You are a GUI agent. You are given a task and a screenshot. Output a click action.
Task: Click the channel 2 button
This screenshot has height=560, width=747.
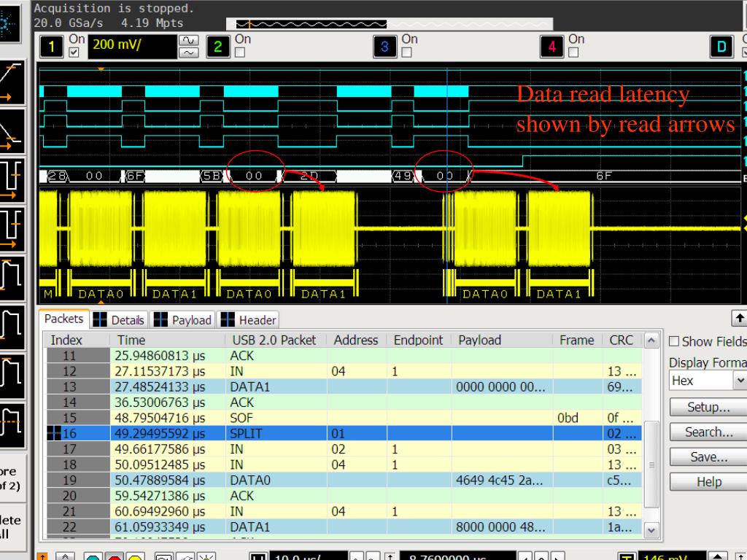point(217,47)
